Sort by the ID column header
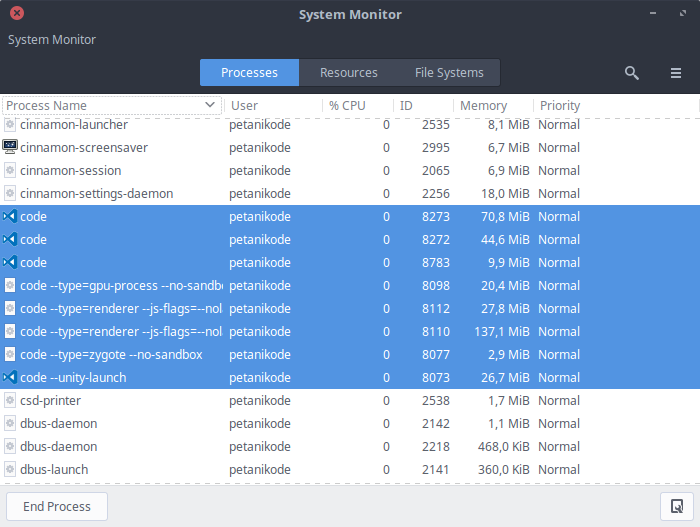 [423, 105]
